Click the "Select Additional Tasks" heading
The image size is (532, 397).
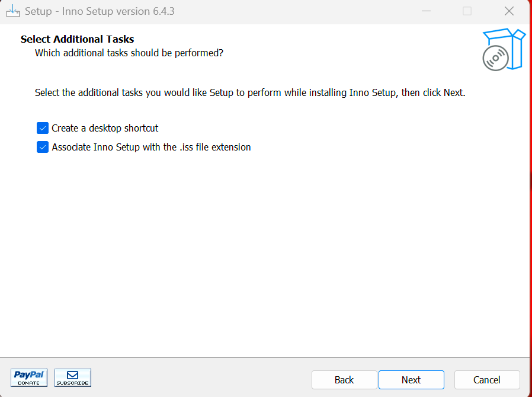point(77,39)
